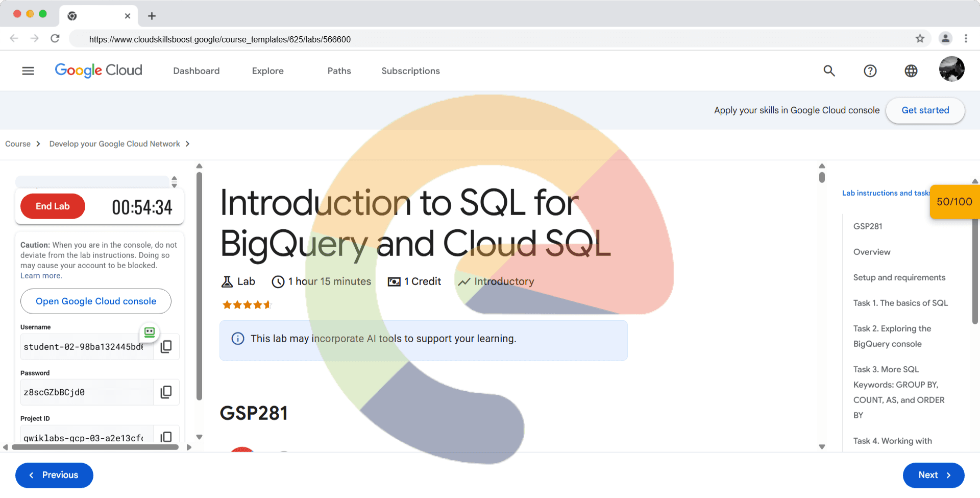This screenshot has width=980, height=498.
Task: Jump to Task 1 basics of SQL
Action: coord(900,303)
